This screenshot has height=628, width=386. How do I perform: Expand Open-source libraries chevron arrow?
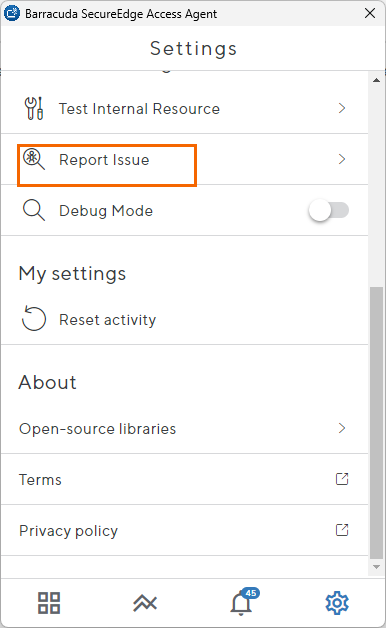coord(342,428)
